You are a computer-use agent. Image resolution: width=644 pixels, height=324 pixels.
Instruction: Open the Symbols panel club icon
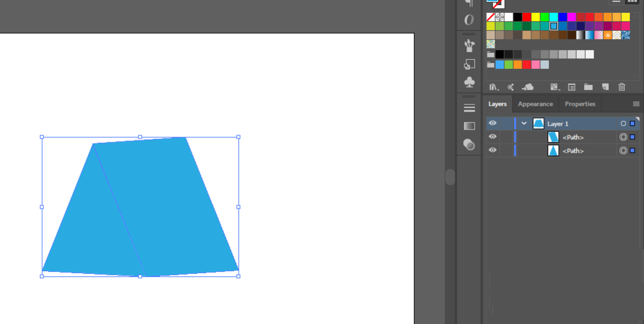(x=469, y=82)
